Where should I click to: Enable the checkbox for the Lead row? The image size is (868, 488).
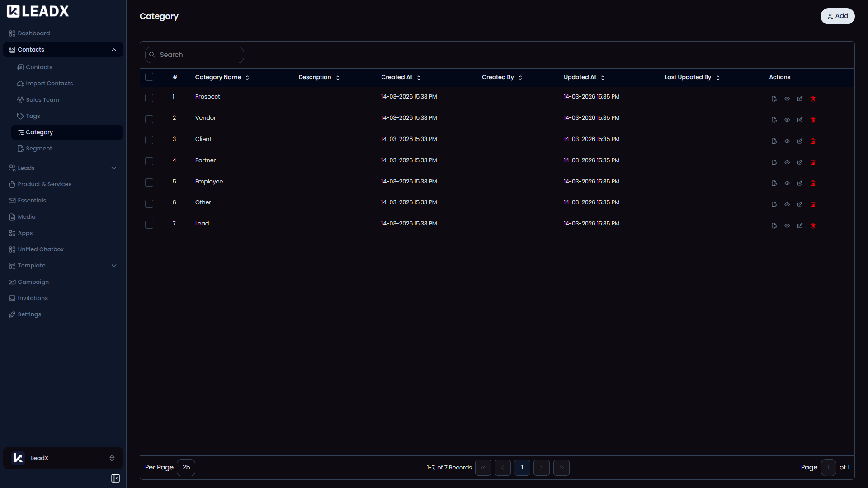pos(149,225)
